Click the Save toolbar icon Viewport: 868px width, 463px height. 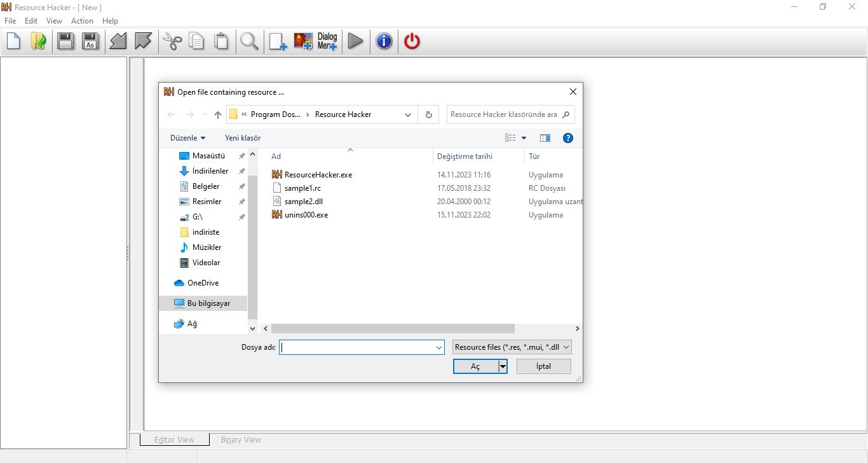[x=65, y=42]
